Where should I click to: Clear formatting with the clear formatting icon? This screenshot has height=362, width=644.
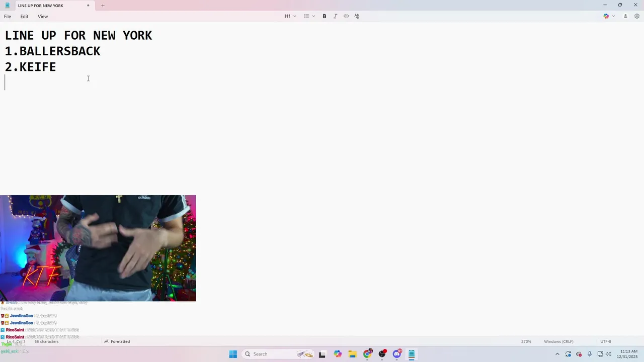(357, 16)
